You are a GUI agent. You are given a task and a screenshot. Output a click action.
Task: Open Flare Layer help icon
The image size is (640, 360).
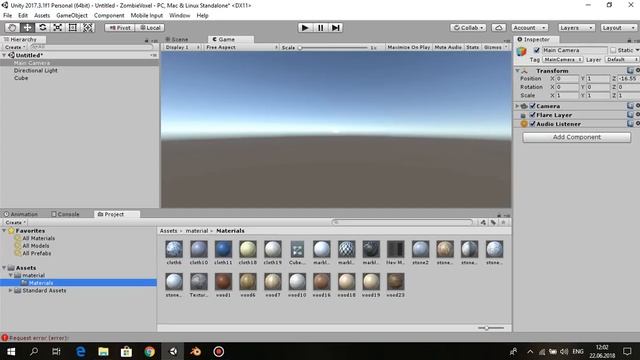tap(630, 114)
